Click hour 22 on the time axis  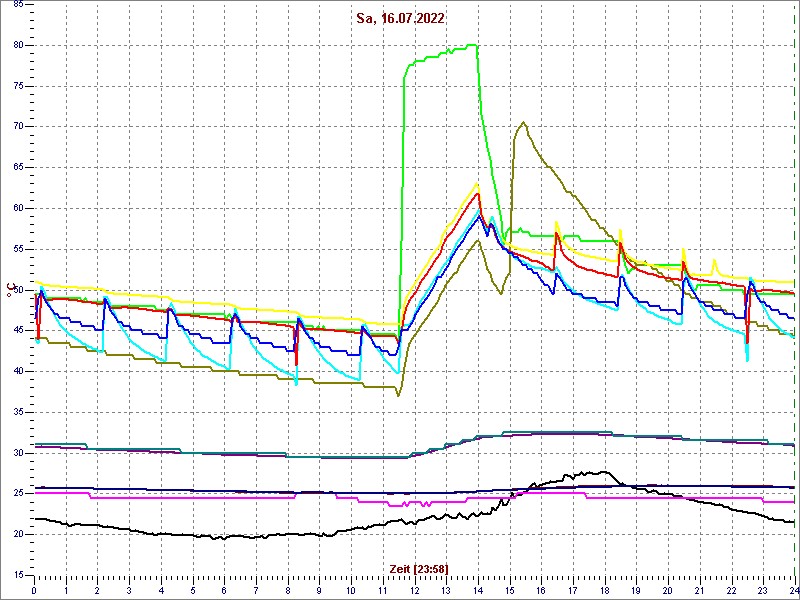click(732, 590)
